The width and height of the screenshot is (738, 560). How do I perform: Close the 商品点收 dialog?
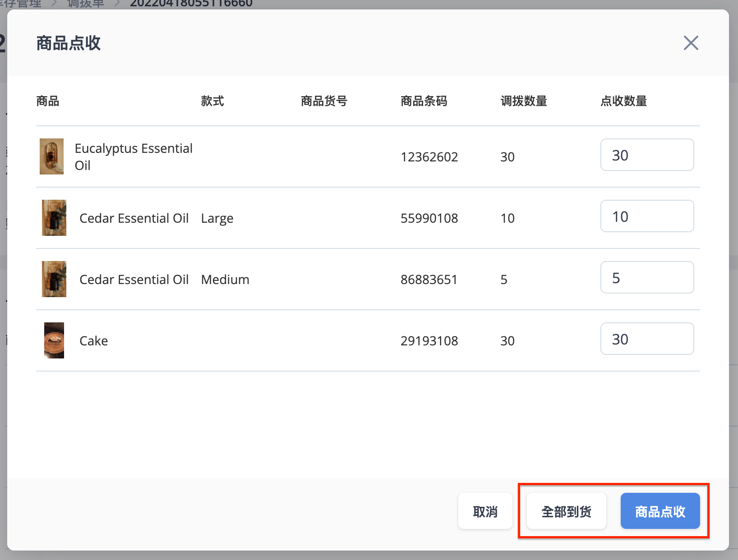691,43
